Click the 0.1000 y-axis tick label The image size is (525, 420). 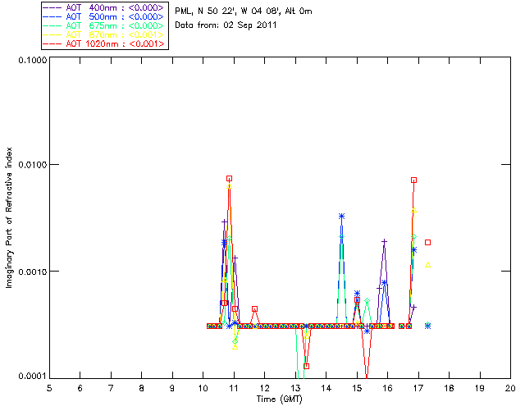pos(32,60)
